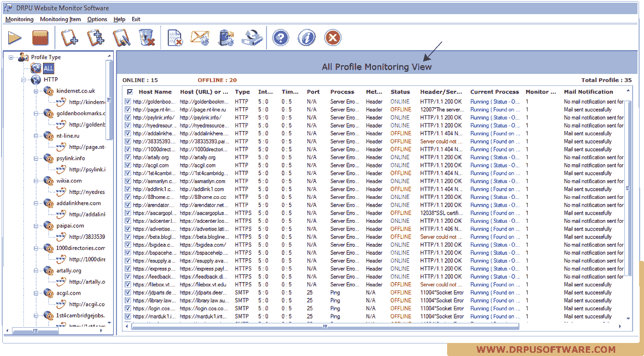Select the ALL globe icon in tree

click(36, 68)
